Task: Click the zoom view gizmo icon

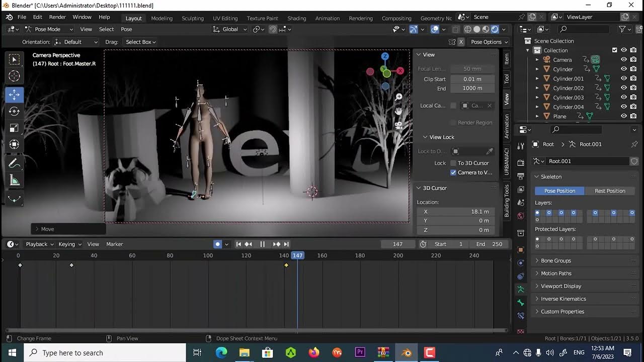Action: click(398, 97)
